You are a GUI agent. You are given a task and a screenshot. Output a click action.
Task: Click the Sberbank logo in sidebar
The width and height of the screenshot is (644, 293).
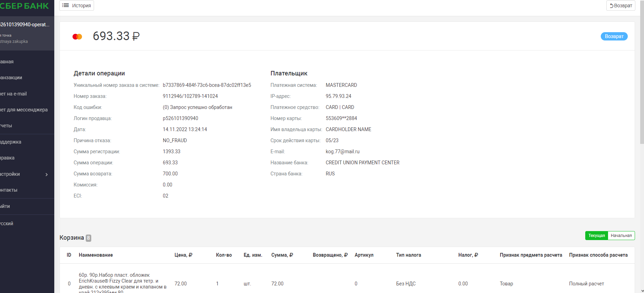pos(24,6)
